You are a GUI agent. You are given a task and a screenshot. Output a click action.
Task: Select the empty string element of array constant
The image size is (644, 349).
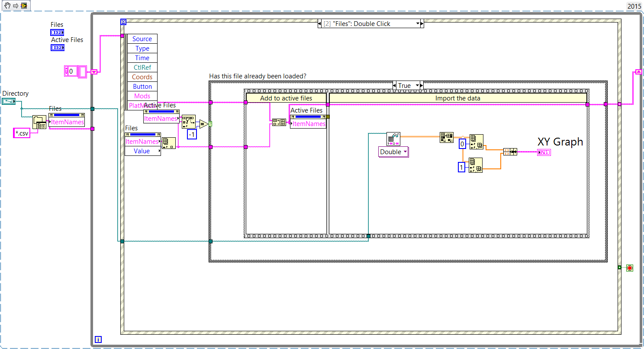click(x=83, y=71)
